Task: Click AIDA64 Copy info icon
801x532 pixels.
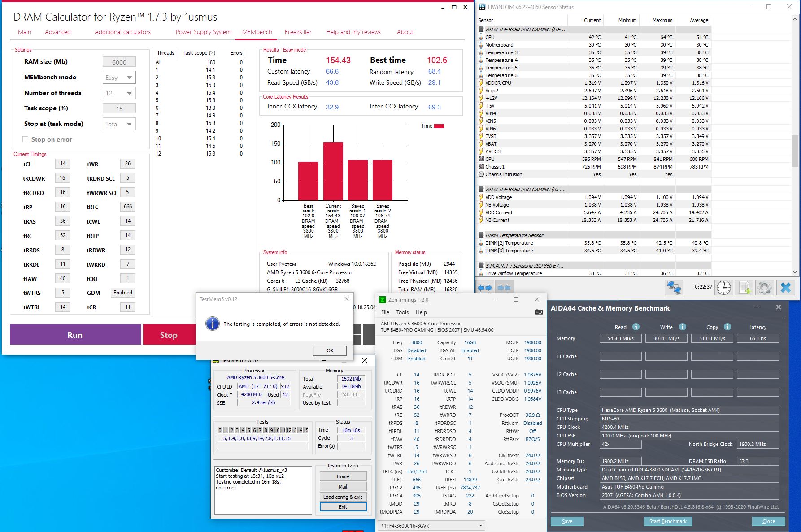Action: pos(727,327)
